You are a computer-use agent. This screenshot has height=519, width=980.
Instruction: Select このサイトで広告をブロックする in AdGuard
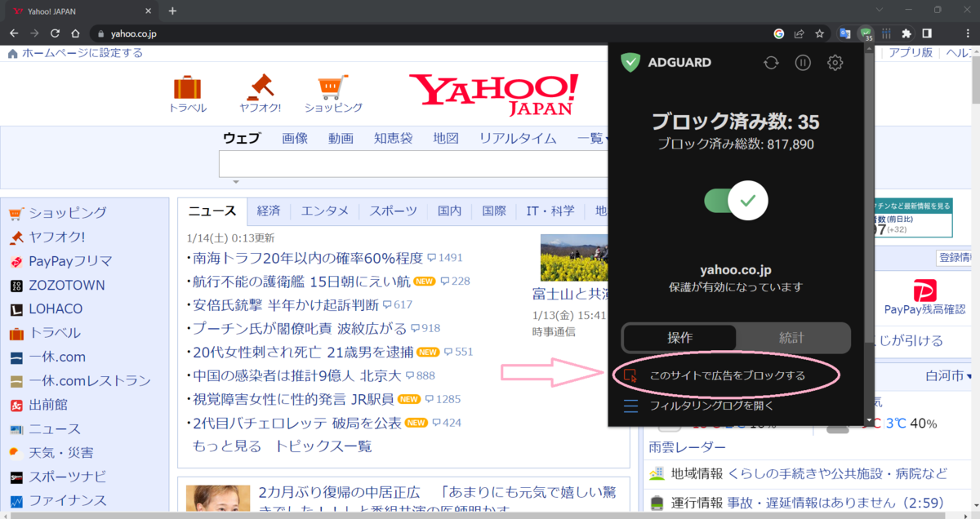tap(727, 376)
